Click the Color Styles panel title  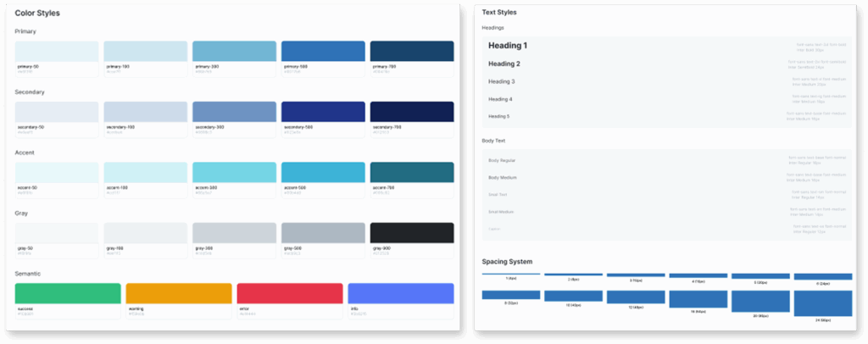click(37, 14)
